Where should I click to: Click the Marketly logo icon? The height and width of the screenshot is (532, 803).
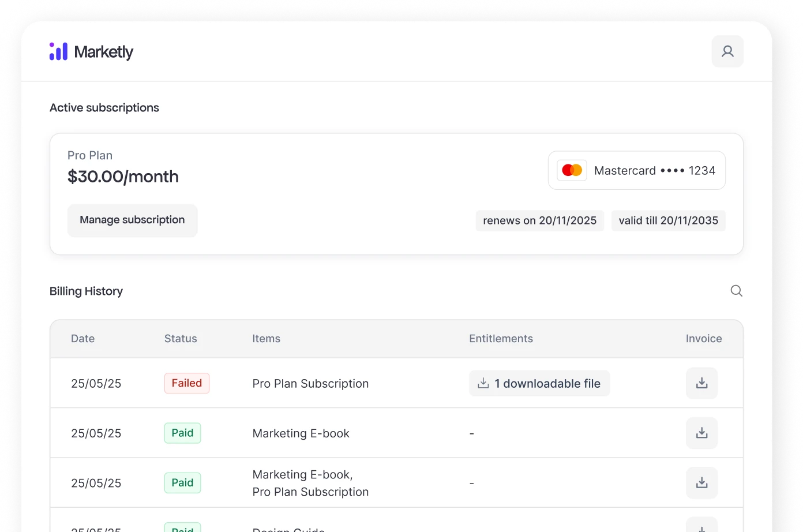coord(58,51)
